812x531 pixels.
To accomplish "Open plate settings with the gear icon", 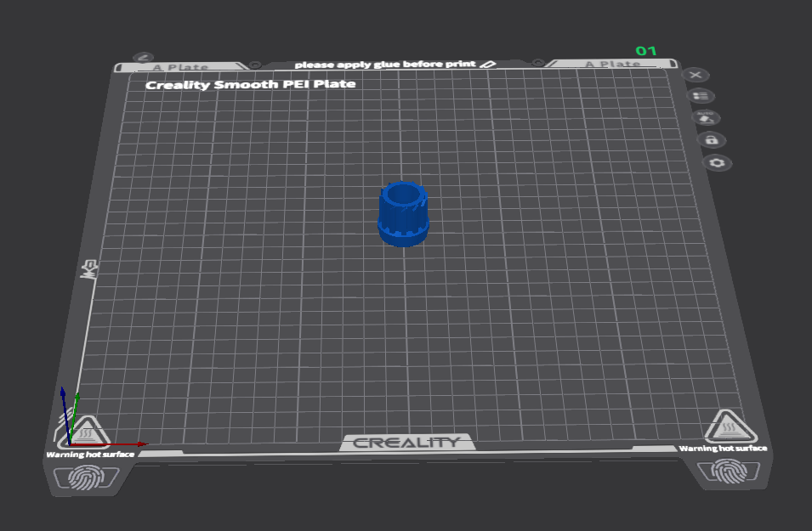I will point(718,163).
